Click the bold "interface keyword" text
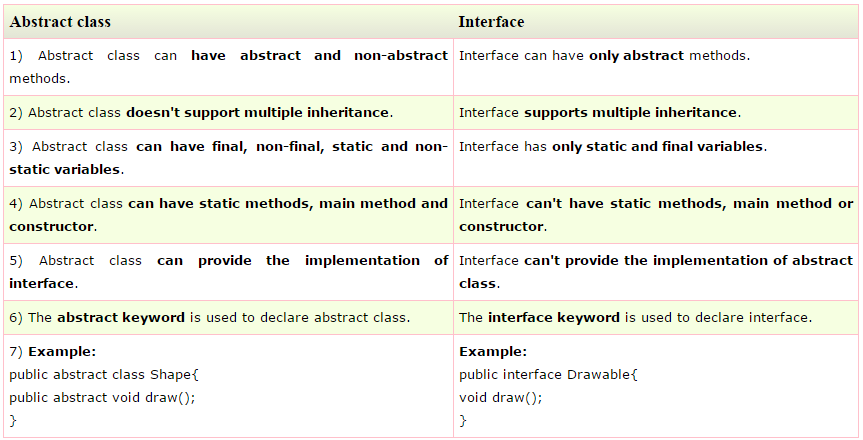The height and width of the screenshot is (440, 863). click(x=554, y=318)
